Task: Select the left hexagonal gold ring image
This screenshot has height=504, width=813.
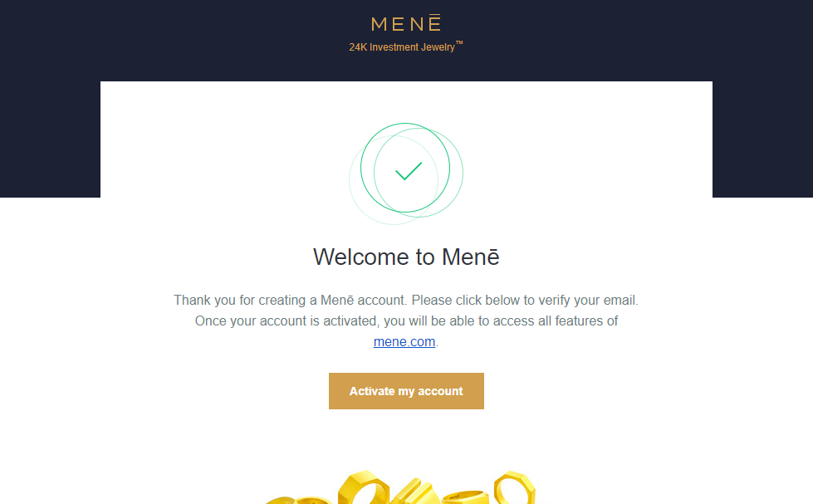Action: pos(364,487)
